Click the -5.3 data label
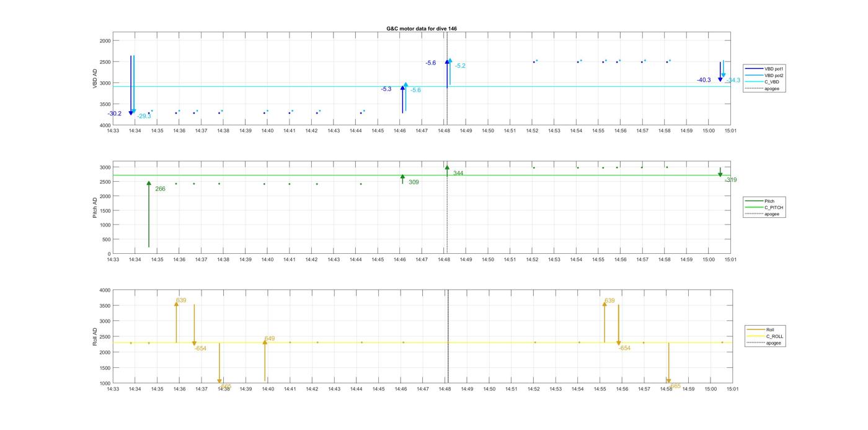The height and width of the screenshot is (430, 868). coord(386,89)
